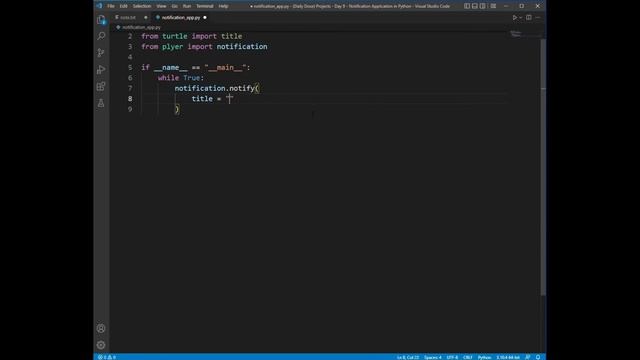This screenshot has height=360, width=640.
Task: Open the Accounts menu icon
Action: coord(101,329)
